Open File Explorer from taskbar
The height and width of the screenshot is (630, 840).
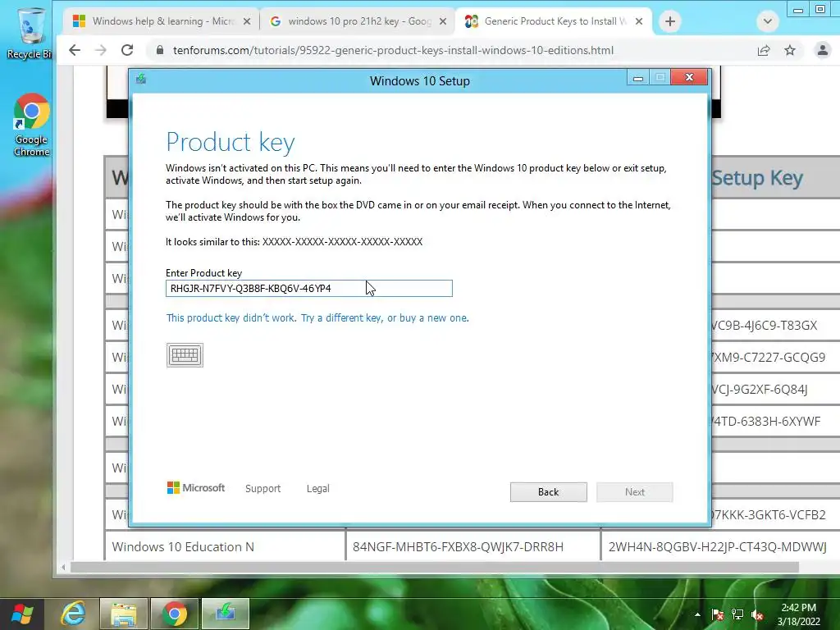click(x=123, y=614)
